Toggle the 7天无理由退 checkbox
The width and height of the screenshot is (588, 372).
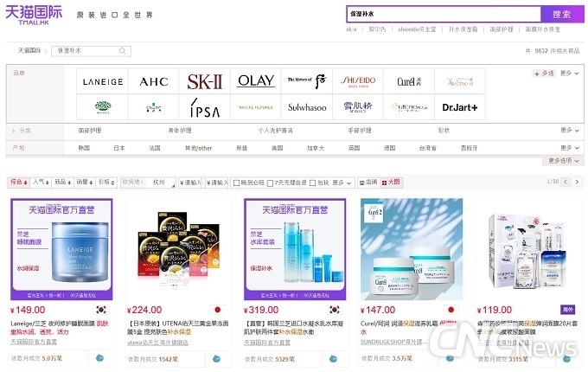click(x=270, y=183)
